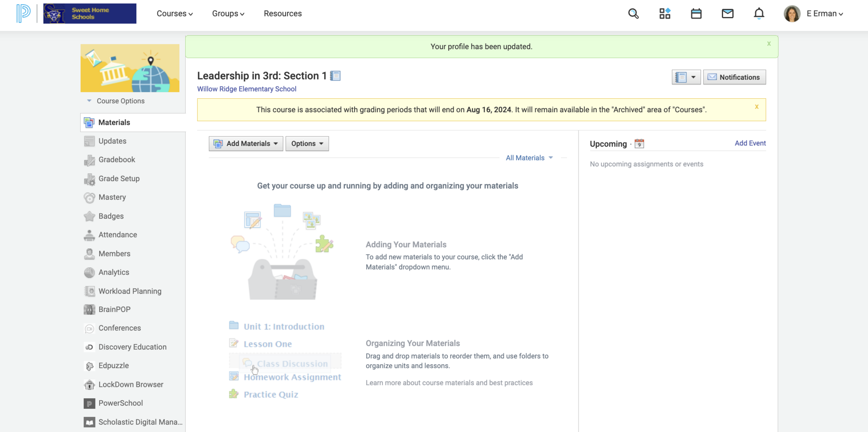
Task: Dismiss the profile updated green banner
Action: tap(769, 44)
